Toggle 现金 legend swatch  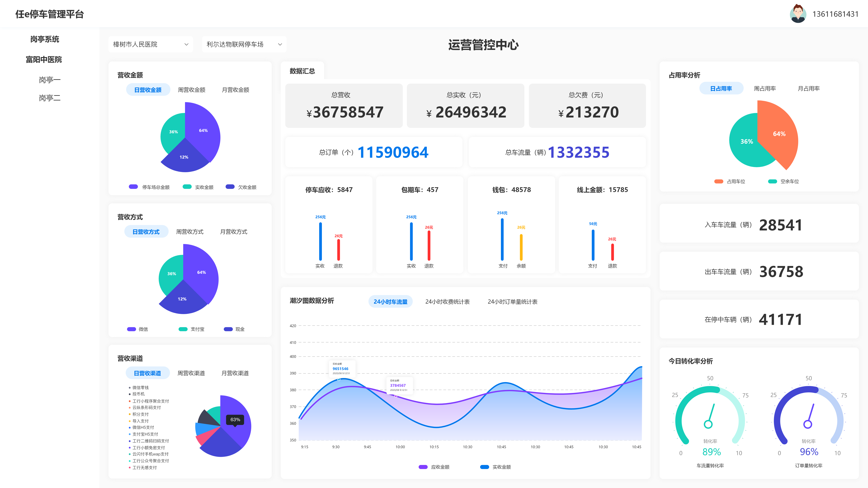pyautogui.click(x=228, y=329)
